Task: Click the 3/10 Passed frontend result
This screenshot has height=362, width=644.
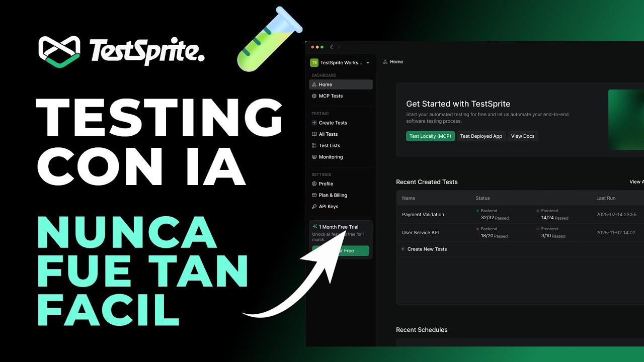Action: 553,236
